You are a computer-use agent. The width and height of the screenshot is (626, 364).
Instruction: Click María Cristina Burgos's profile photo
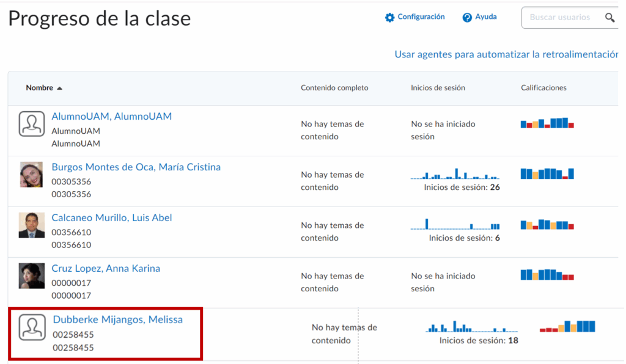pyautogui.click(x=31, y=175)
